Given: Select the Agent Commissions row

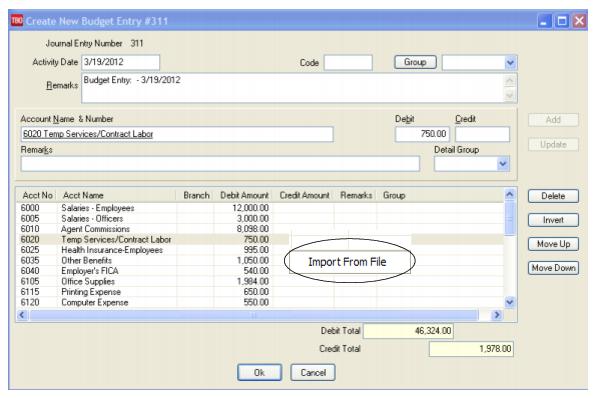Looking at the screenshot, I should click(x=260, y=229).
